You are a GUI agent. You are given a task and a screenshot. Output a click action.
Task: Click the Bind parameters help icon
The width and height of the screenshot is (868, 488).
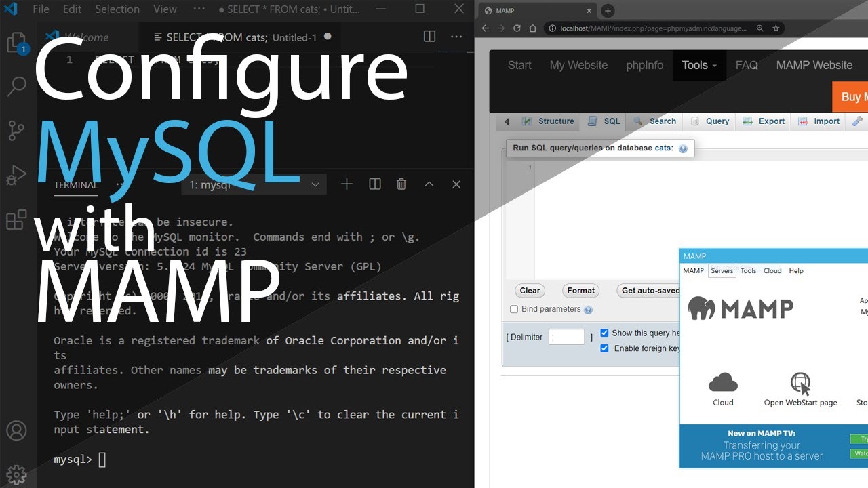(588, 310)
